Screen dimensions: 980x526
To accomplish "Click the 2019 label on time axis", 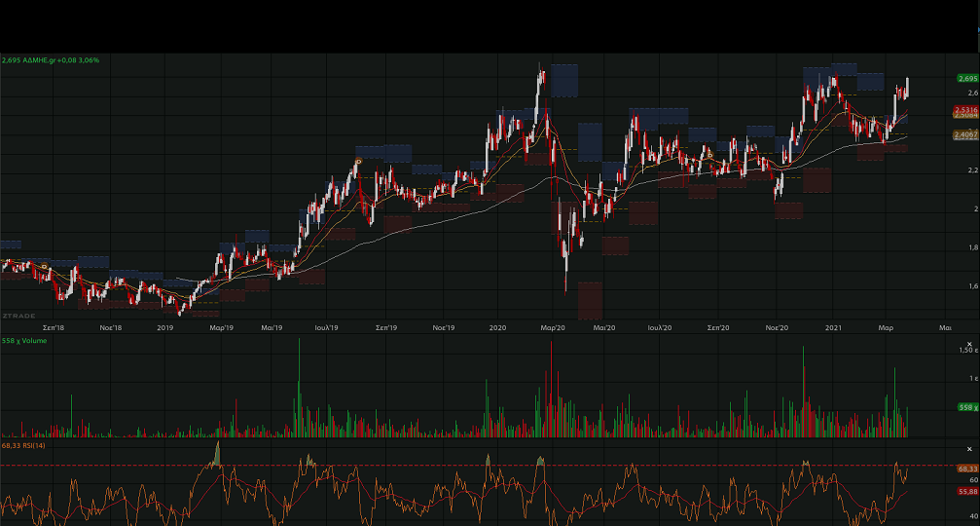I will coord(164,328).
